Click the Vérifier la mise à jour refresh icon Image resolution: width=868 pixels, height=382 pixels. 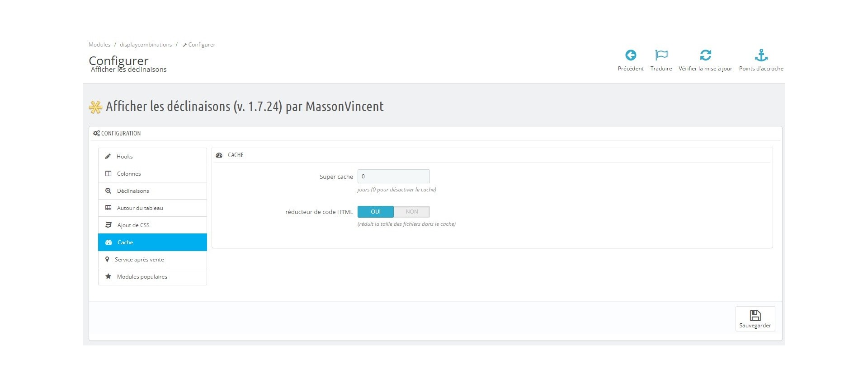pyautogui.click(x=705, y=55)
